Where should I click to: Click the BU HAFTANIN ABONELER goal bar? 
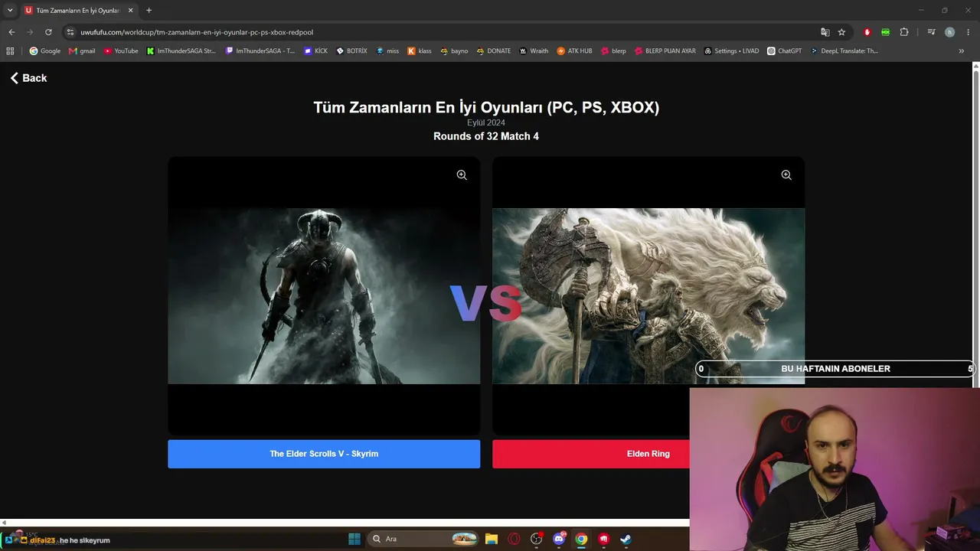pos(835,369)
